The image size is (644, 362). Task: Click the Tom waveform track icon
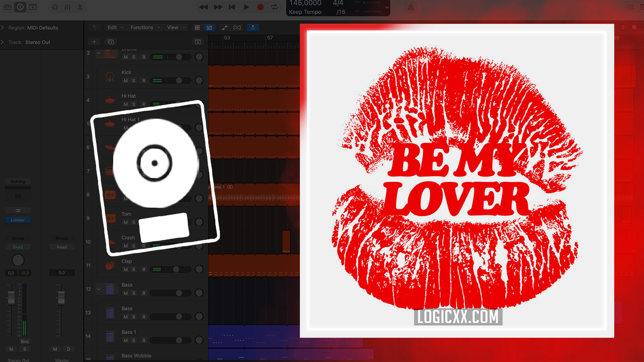(x=110, y=218)
